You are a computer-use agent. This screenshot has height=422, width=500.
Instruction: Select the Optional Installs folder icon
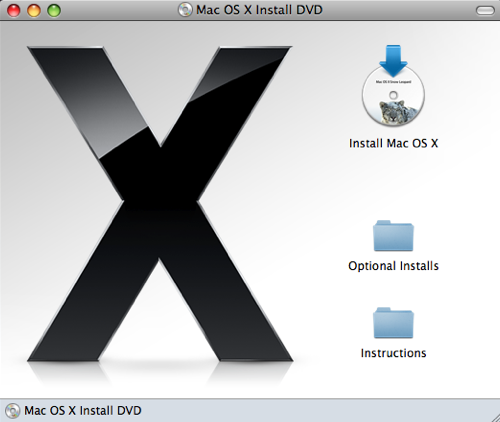tap(393, 236)
